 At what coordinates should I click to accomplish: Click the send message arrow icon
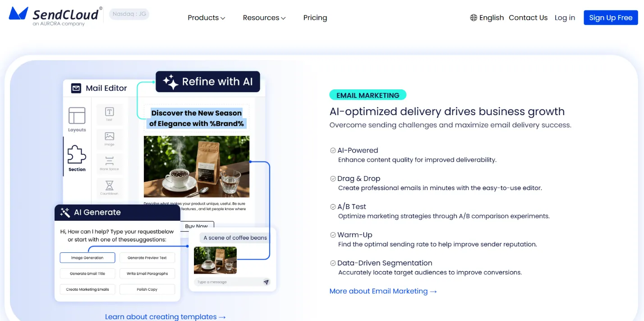266,282
